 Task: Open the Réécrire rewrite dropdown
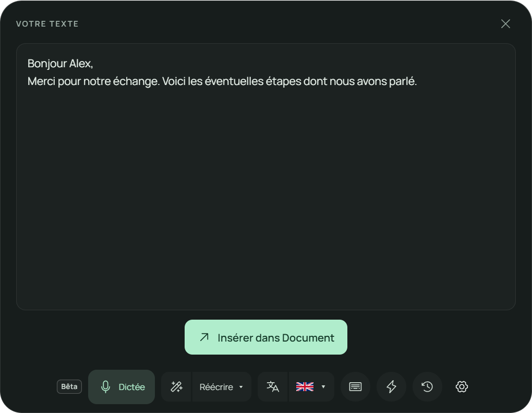point(222,386)
